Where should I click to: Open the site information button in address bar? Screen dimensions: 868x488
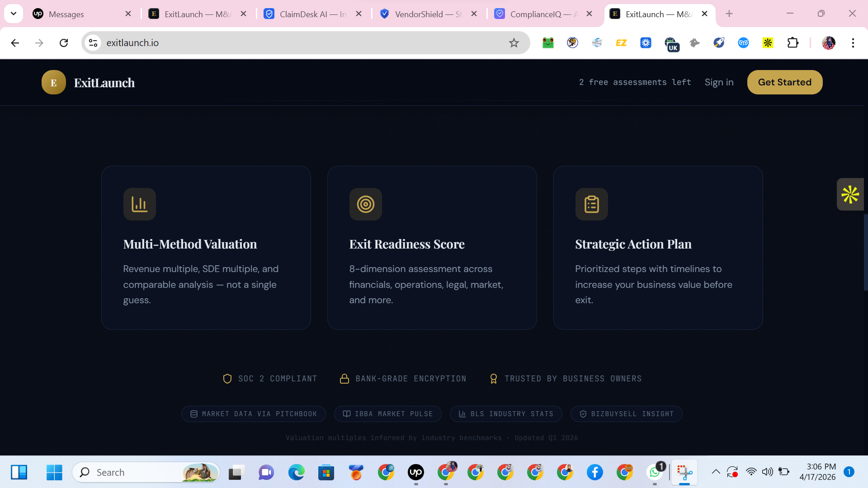click(93, 43)
